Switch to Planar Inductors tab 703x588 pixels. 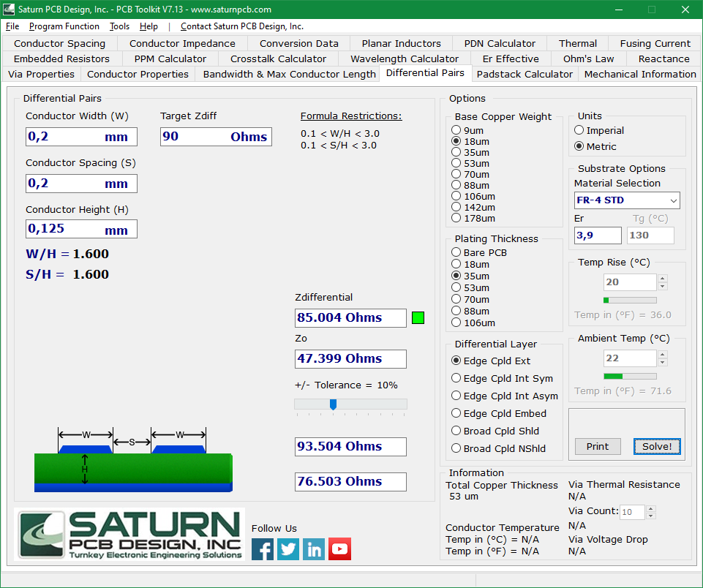pos(402,43)
